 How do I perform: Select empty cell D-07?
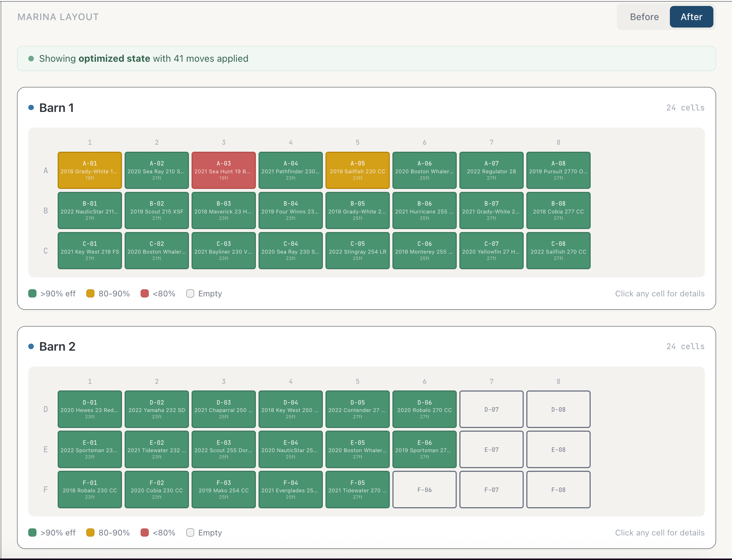[491, 409]
